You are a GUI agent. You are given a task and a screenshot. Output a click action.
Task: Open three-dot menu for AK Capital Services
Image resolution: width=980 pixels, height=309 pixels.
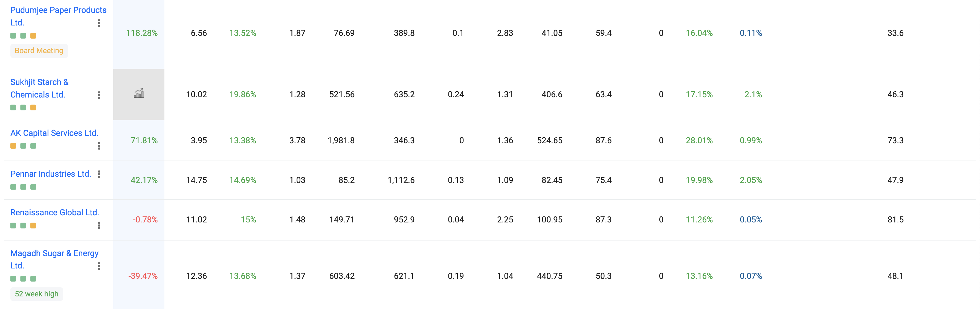click(x=99, y=146)
